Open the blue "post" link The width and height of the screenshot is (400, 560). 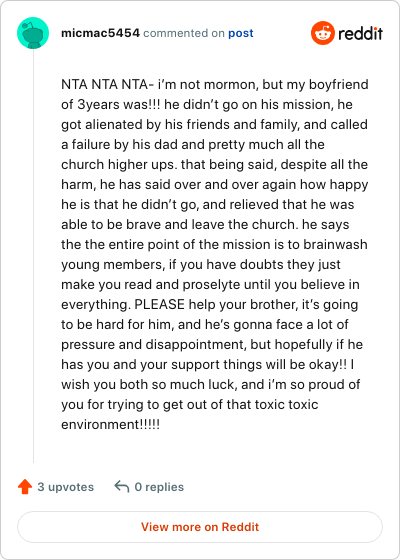(241, 33)
